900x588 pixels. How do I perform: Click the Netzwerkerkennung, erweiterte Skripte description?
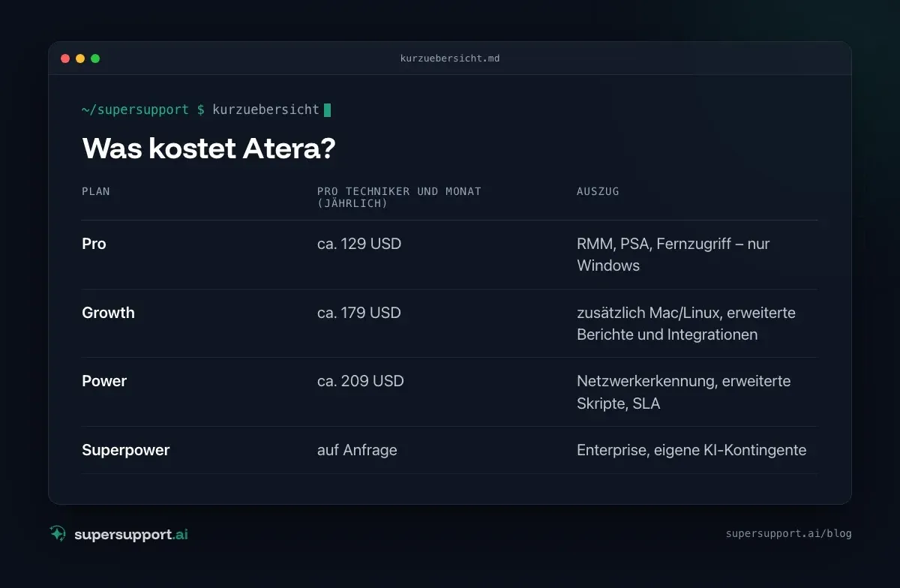coord(684,392)
